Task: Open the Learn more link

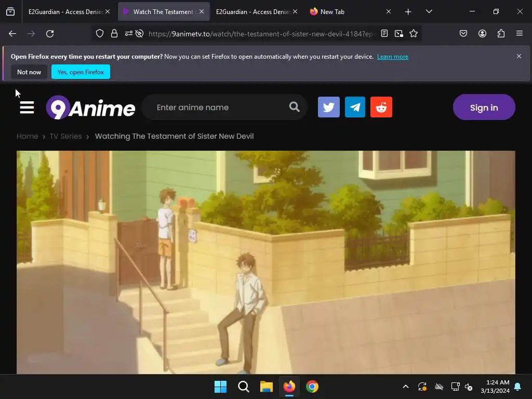Action: pos(393,57)
